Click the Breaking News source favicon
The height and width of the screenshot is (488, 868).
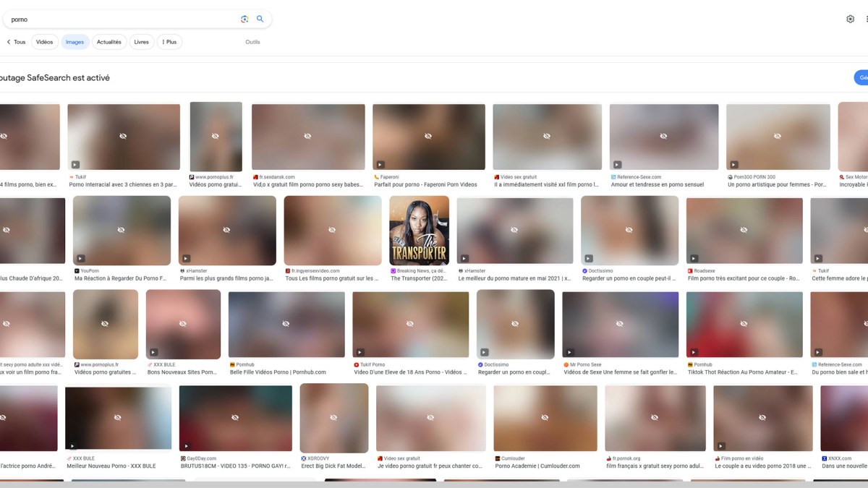click(393, 271)
